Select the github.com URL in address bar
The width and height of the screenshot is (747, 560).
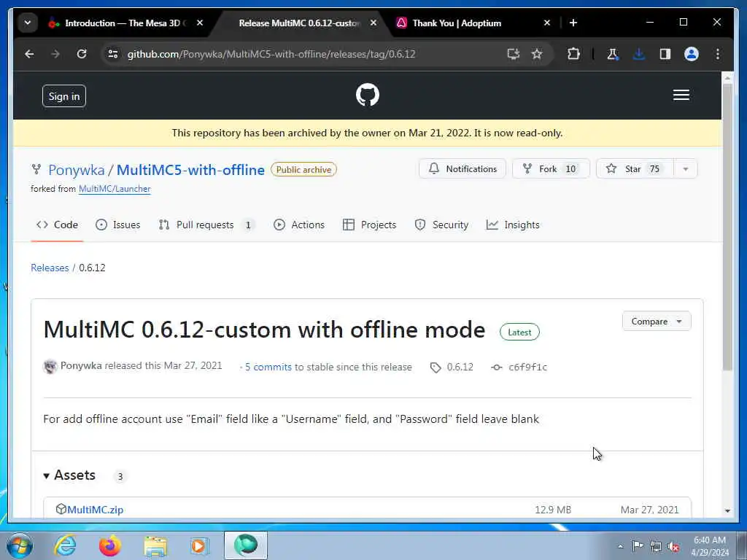(x=271, y=54)
